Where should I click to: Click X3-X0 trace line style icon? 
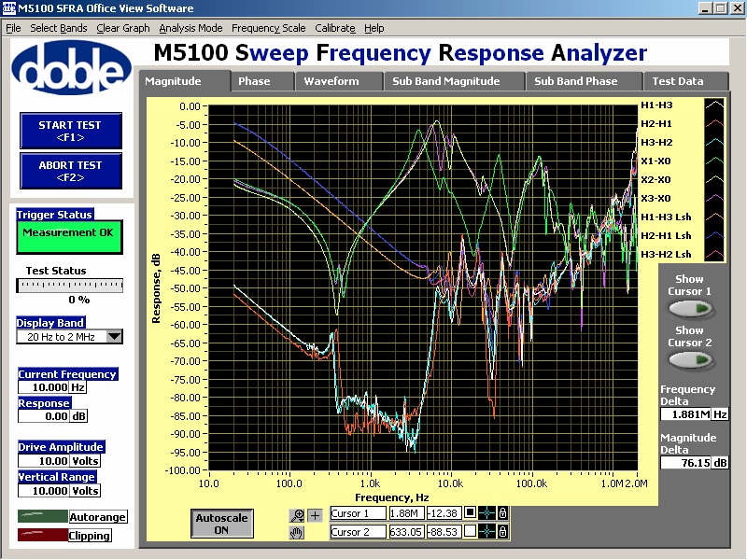click(x=714, y=198)
